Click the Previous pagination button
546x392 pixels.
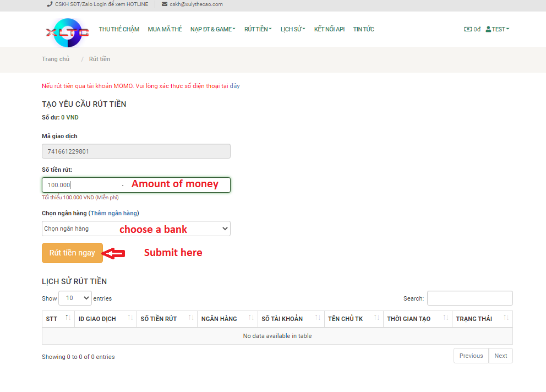tap(471, 356)
